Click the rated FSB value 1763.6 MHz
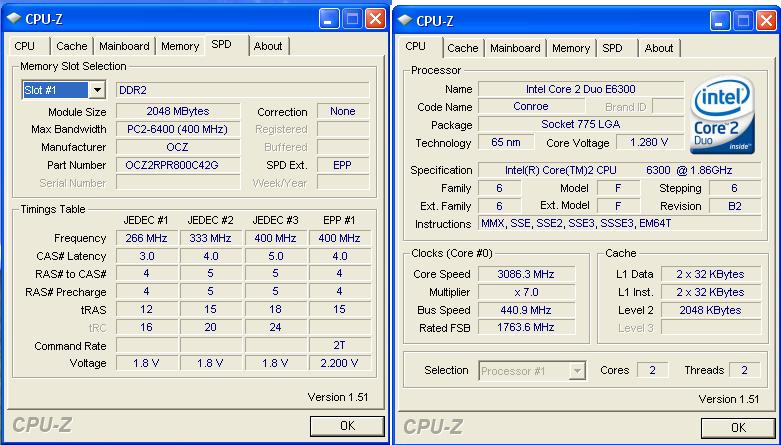 click(526, 328)
